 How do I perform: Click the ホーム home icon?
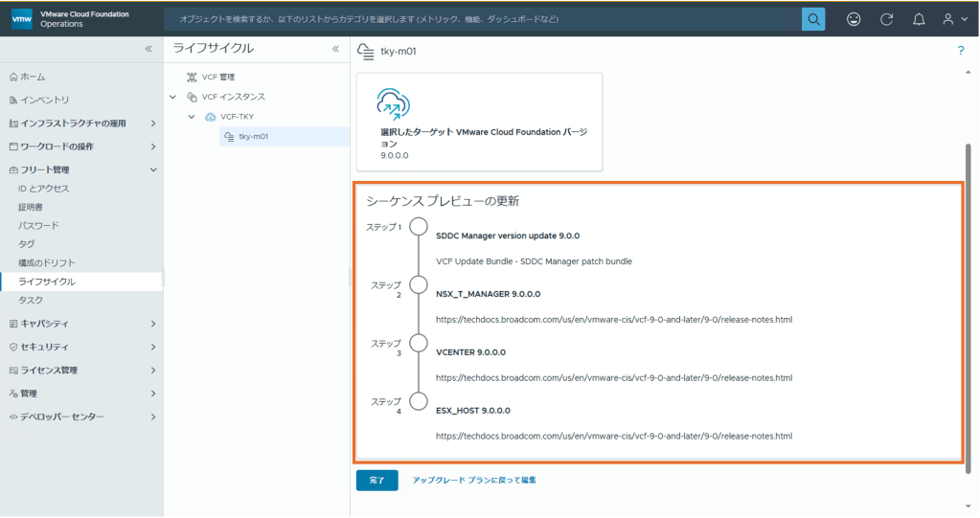pos(13,77)
